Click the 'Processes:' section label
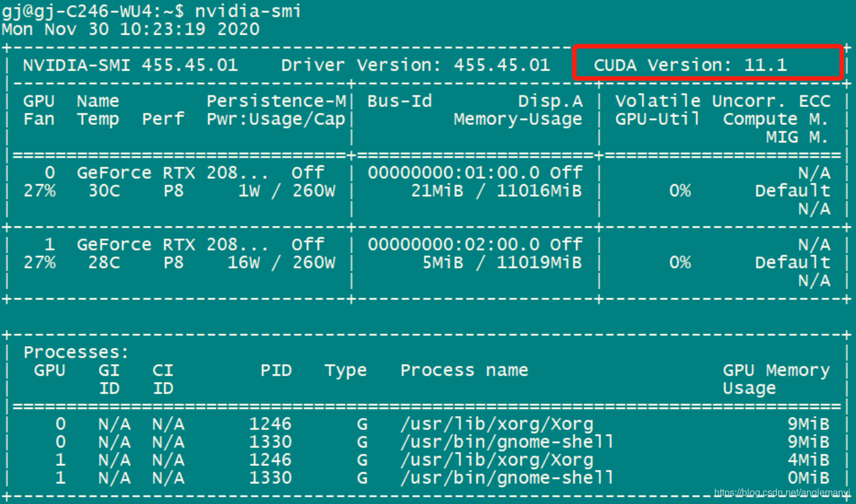The image size is (856, 504). [x=76, y=352]
